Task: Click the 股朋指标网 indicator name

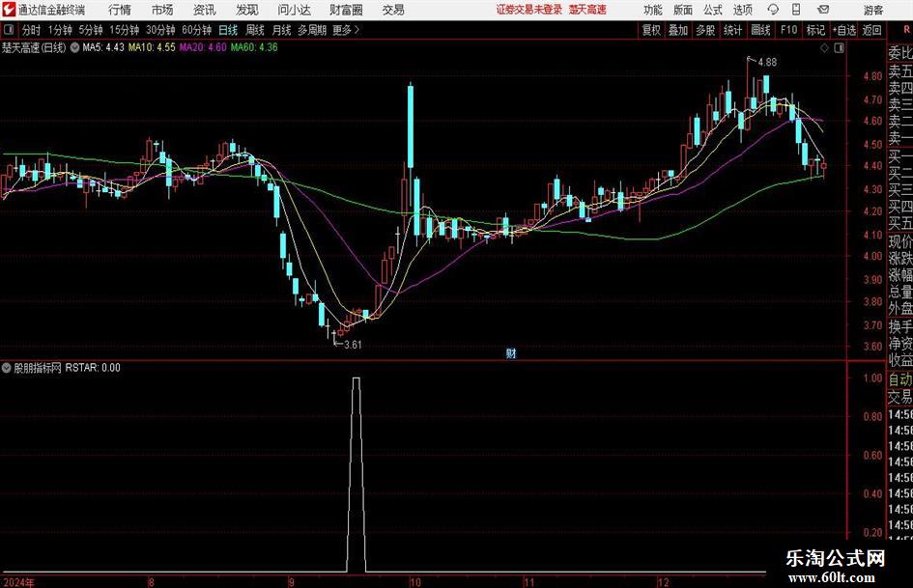Action: tap(38, 368)
